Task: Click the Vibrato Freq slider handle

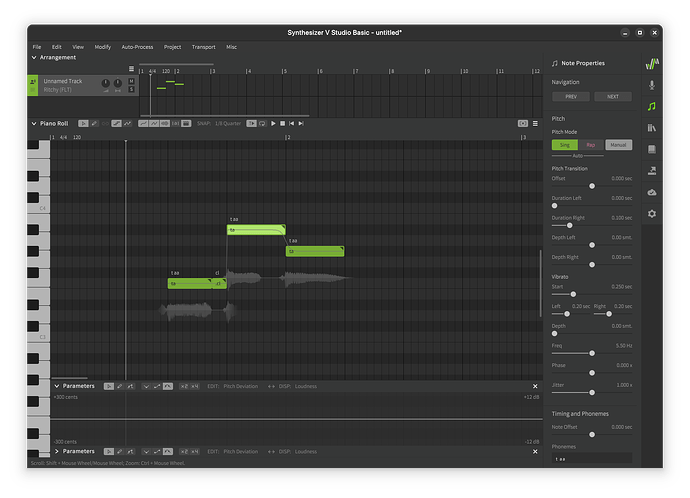Action: pos(592,353)
